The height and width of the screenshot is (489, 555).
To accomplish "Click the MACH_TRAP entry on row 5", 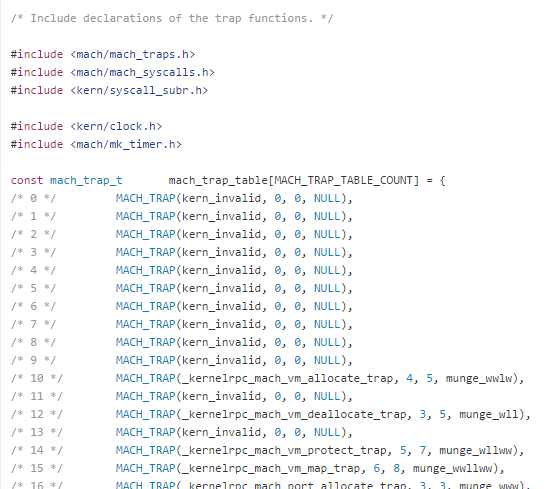I will click(234, 288).
